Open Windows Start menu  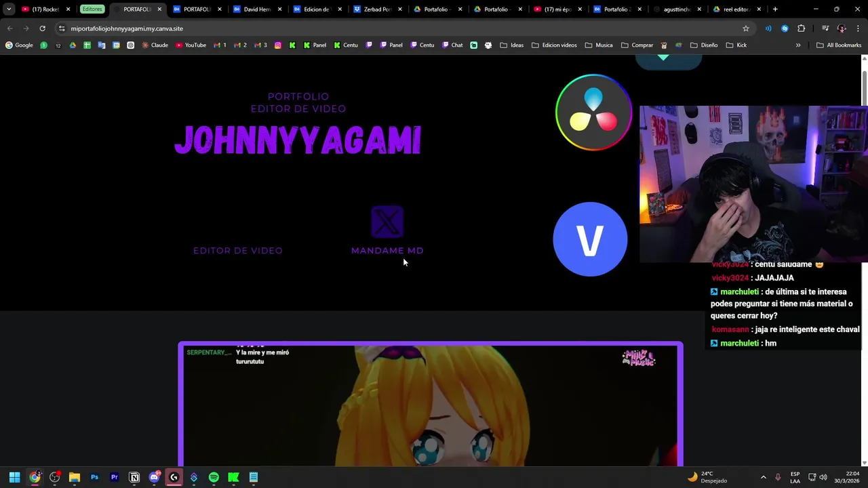14,477
